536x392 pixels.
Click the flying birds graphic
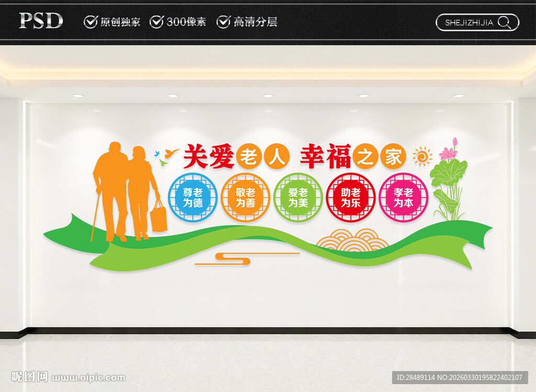(167, 157)
